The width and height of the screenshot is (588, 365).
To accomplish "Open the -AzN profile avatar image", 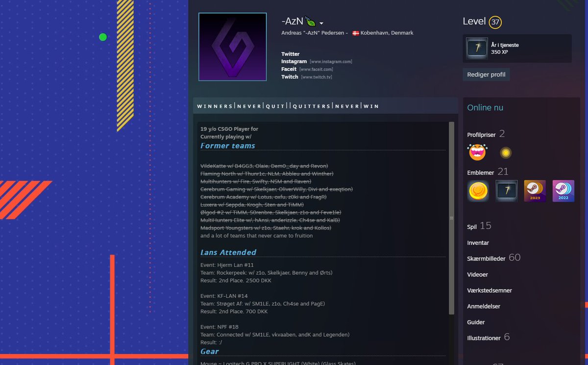I will pos(232,47).
